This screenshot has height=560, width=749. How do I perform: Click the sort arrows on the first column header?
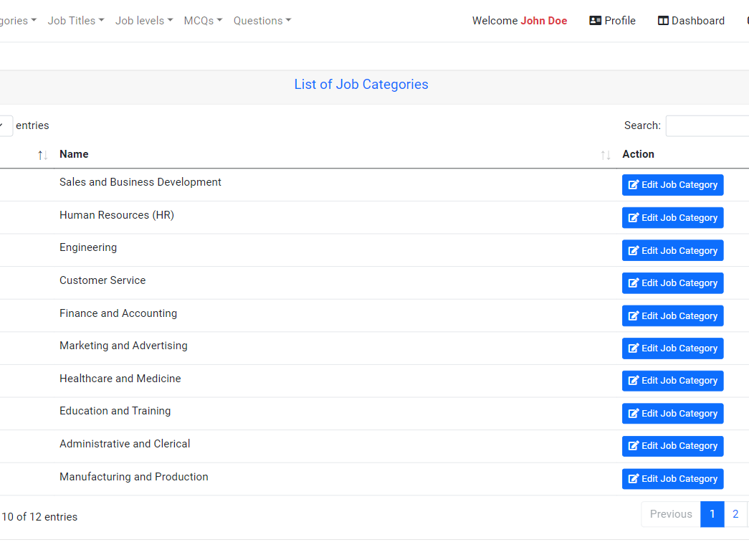(42, 154)
